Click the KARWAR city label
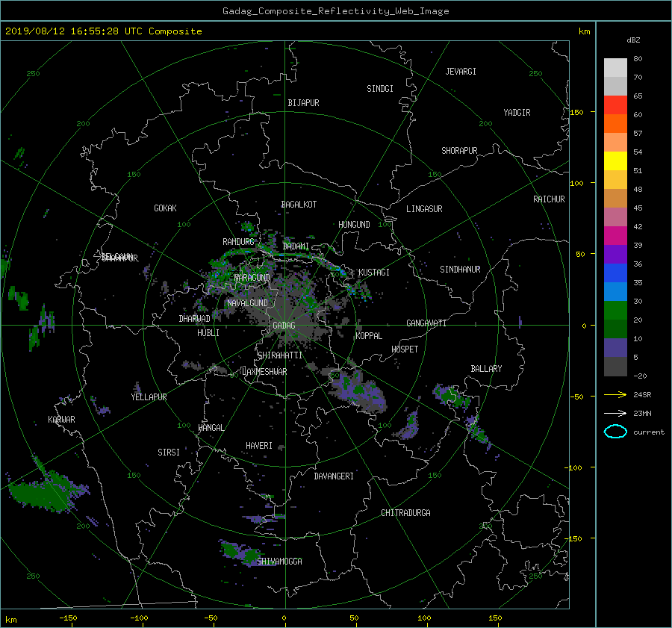 (x=61, y=420)
